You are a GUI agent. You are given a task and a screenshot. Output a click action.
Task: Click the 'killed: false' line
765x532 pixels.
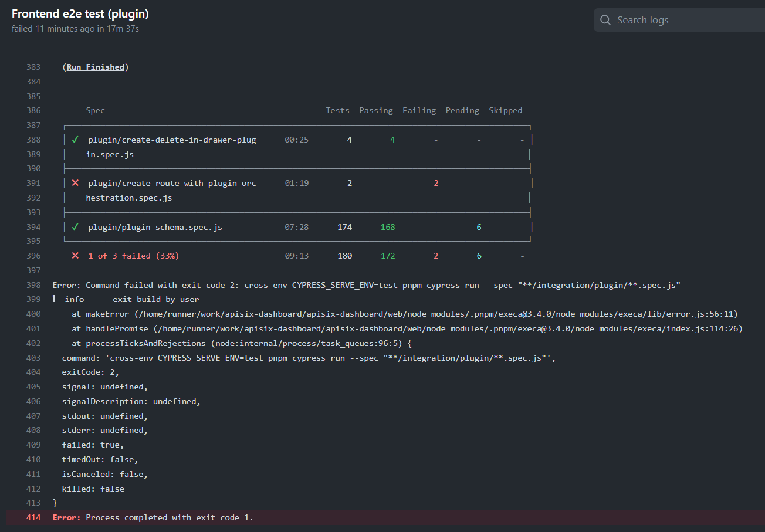pos(93,488)
